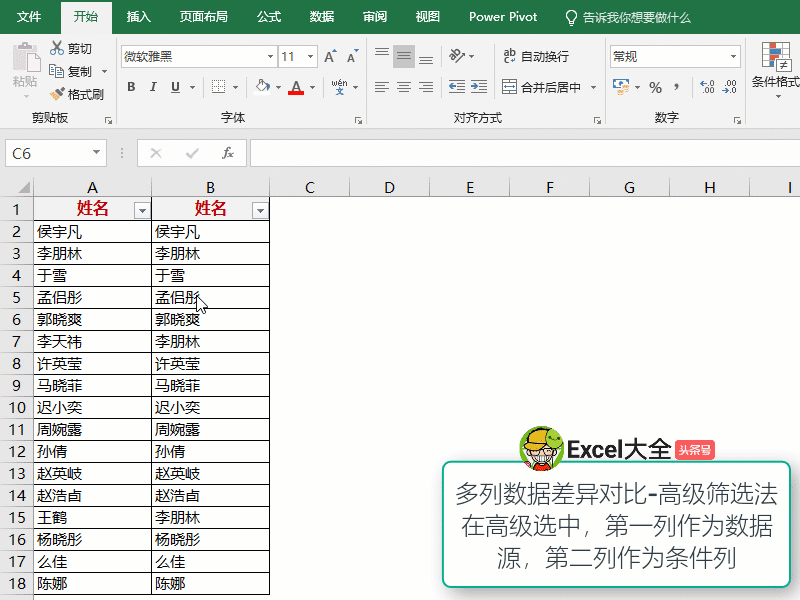Open the font group dialog launcher
The height and width of the screenshot is (600, 800).
point(358,120)
